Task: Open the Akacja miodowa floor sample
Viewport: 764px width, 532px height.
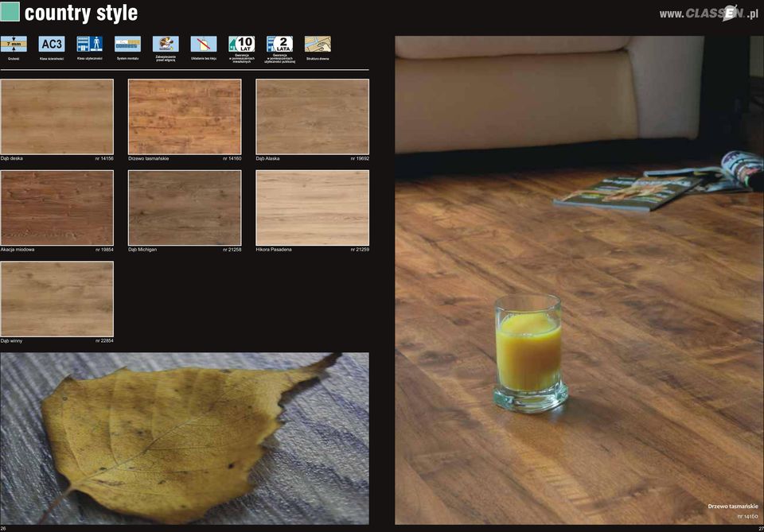Action: point(57,208)
